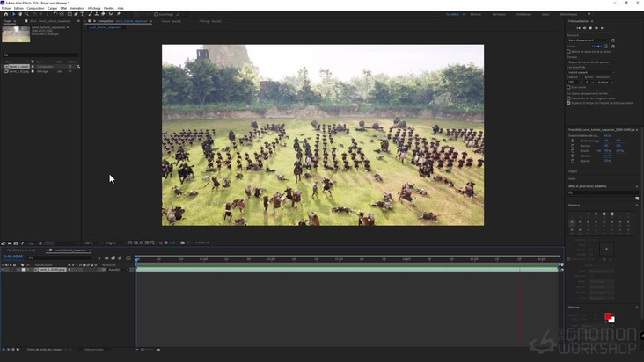Select the Rectangle shape tool

pos(70,14)
